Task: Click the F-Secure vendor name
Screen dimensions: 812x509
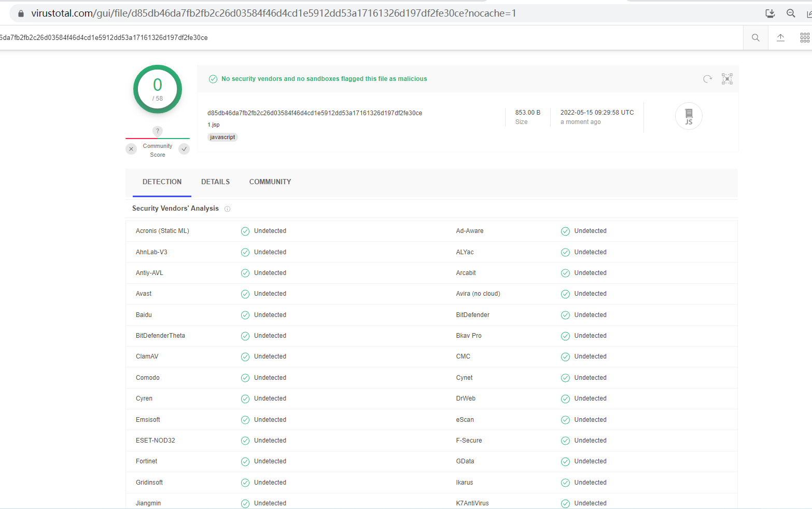Action: pos(469,441)
